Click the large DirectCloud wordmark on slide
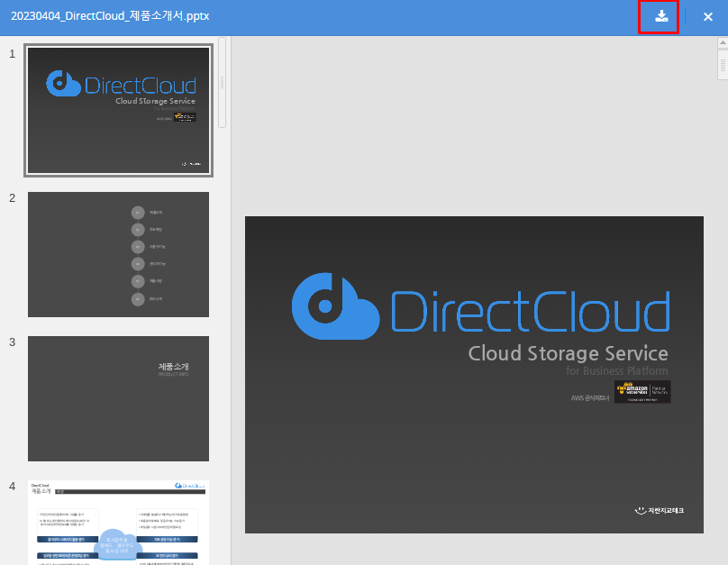Screen dimensions: 728x565 pos(530,313)
